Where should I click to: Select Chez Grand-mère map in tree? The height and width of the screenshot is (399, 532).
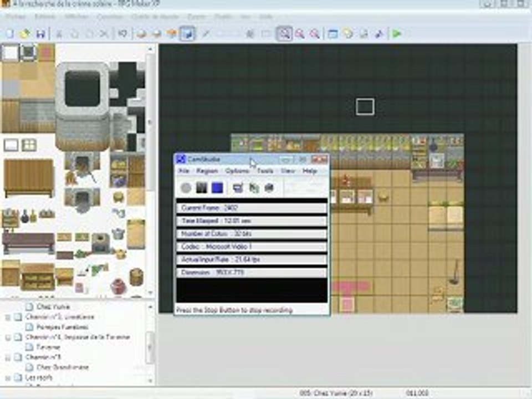click(63, 367)
